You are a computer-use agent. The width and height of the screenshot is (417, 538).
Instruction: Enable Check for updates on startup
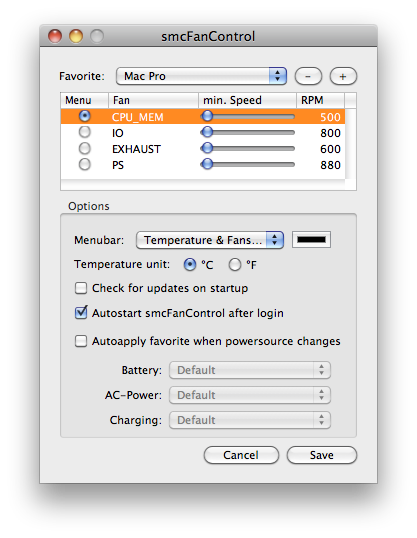tap(81, 288)
